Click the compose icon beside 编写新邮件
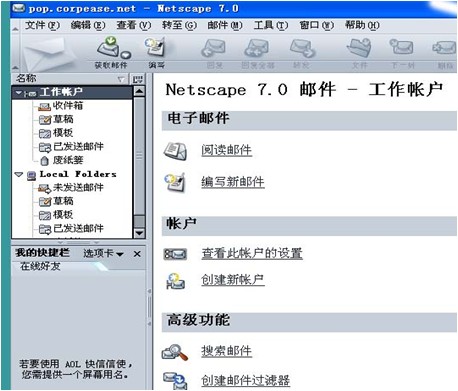 [x=175, y=182]
